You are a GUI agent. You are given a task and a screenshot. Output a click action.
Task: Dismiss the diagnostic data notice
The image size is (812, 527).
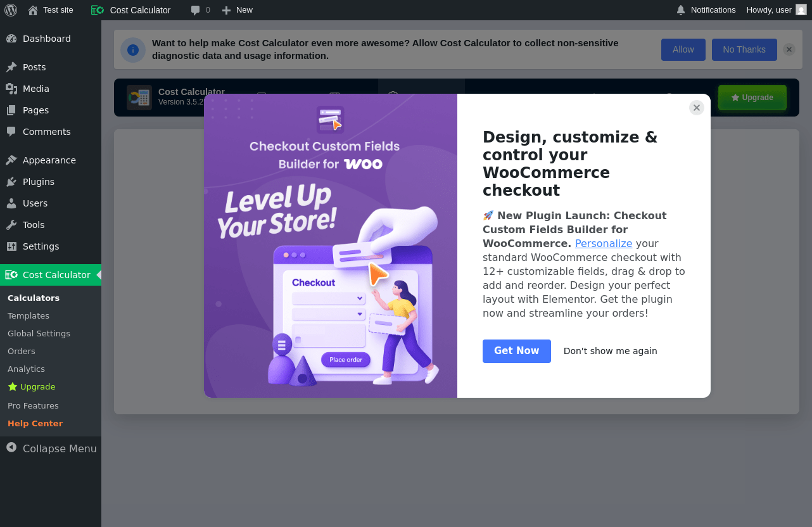tap(789, 49)
